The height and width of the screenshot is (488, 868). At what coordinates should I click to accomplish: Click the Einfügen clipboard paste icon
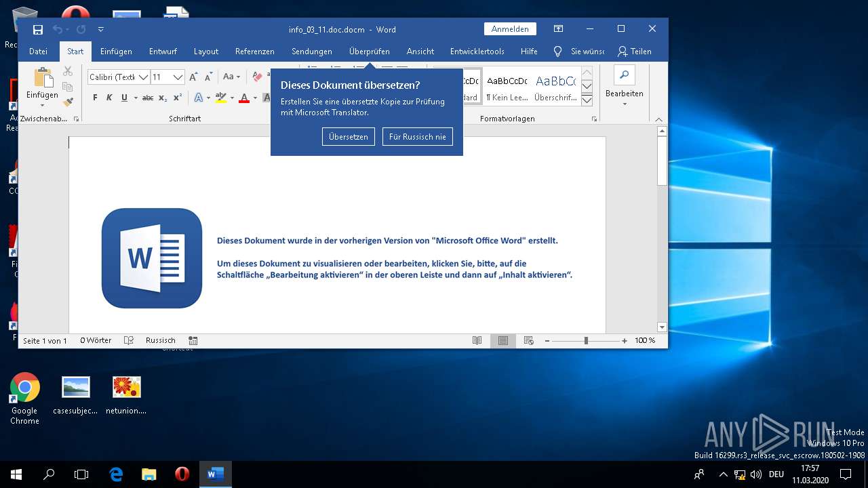[43, 78]
